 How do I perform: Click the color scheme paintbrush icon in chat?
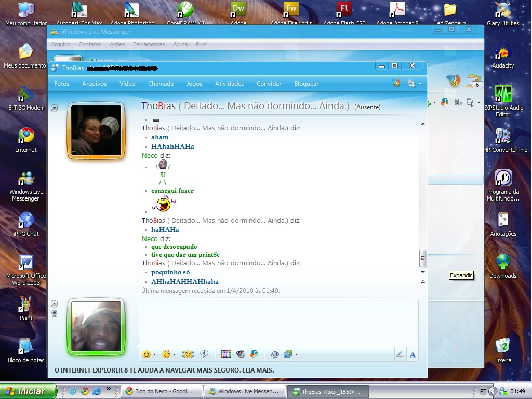(x=396, y=83)
